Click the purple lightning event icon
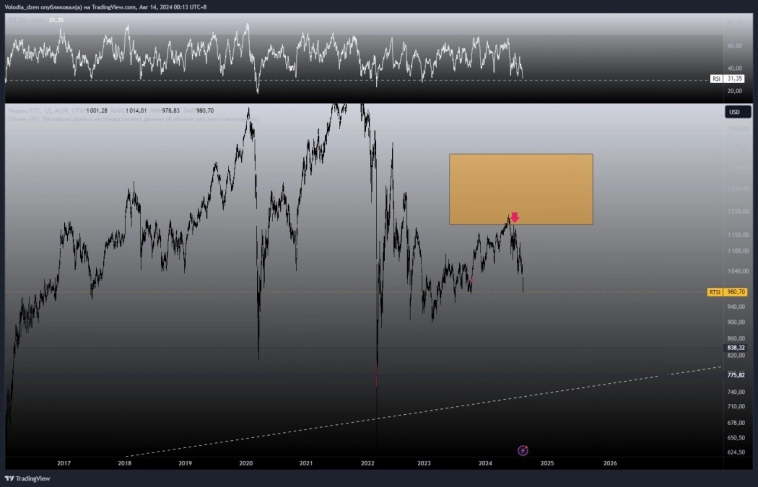This screenshot has height=487, width=758. coord(523,451)
